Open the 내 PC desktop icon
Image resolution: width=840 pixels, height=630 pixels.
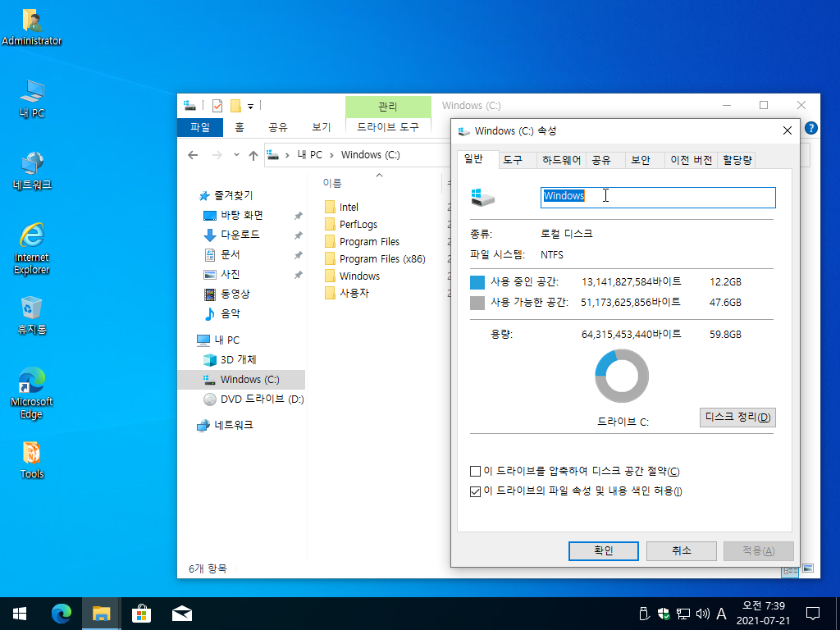pos(32,98)
